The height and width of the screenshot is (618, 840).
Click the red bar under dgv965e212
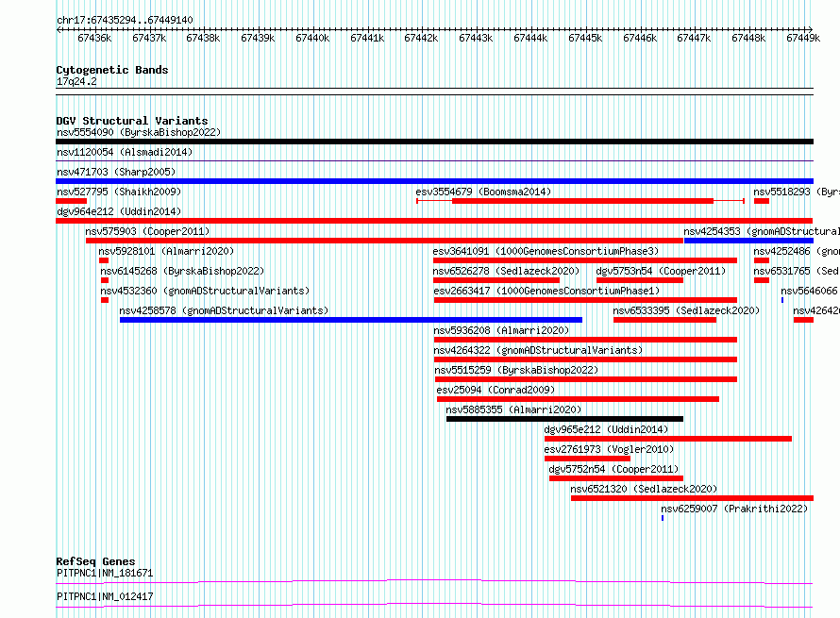[x=668, y=439]
